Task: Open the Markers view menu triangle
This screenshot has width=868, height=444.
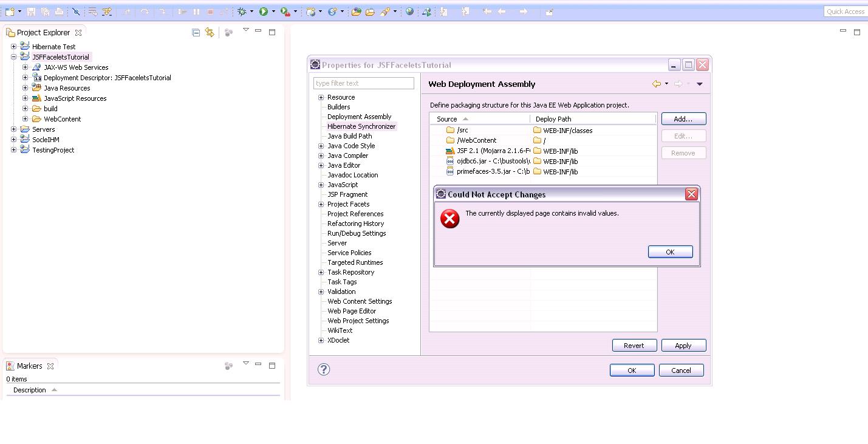Action: 245,363
